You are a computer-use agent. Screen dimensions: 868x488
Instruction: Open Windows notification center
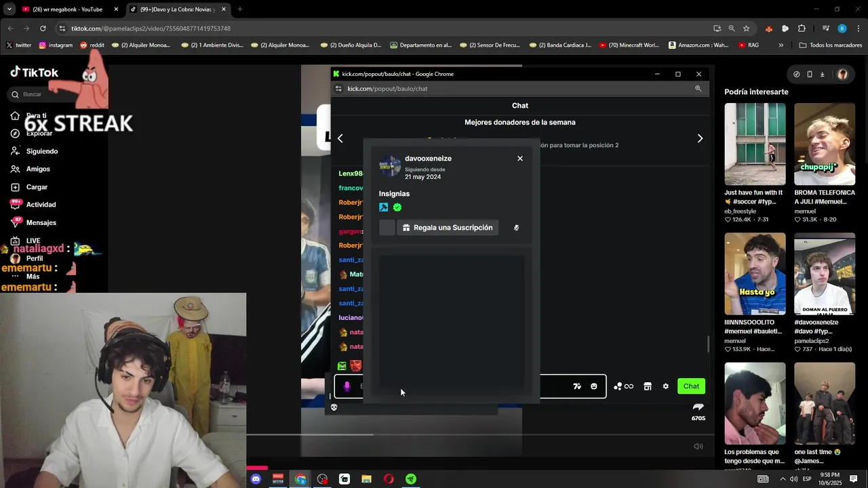click(854, 479)
